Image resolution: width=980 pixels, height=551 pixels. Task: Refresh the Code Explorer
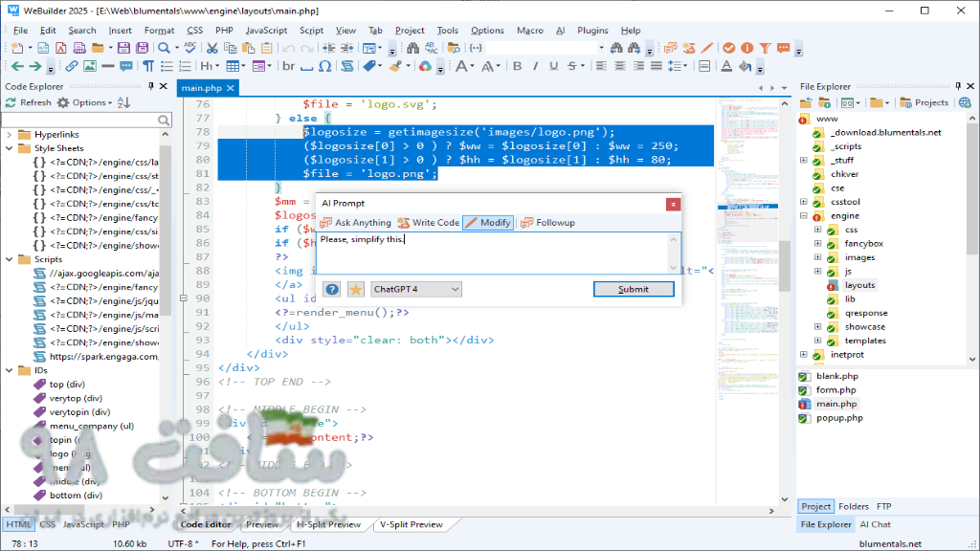coord(28,102)
